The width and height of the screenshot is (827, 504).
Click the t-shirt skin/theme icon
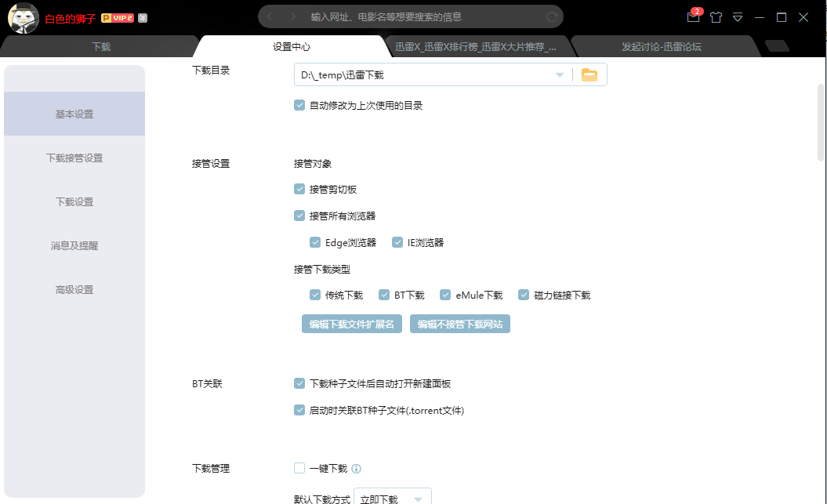716,16
